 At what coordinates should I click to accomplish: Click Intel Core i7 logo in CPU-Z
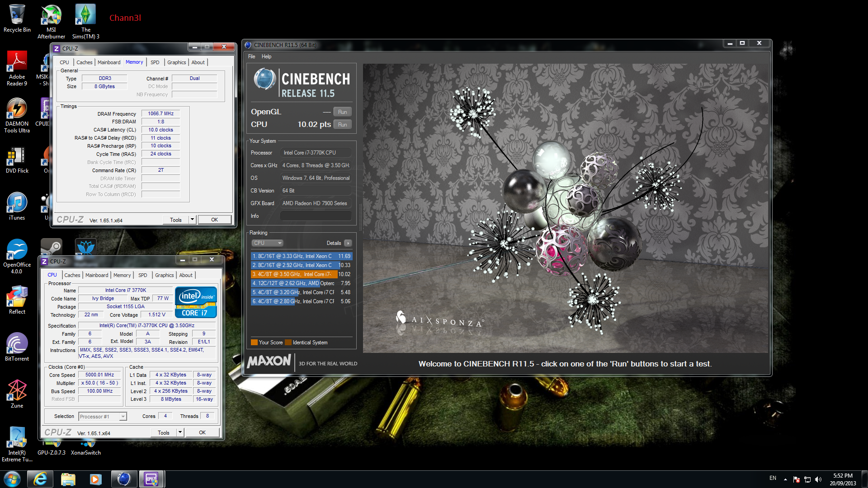196,302
